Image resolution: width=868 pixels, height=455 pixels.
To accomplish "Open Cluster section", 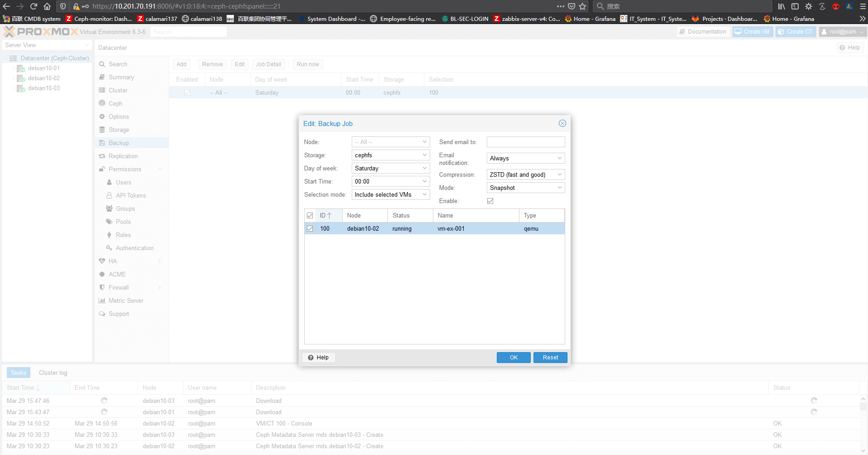I will pos(118,91).
